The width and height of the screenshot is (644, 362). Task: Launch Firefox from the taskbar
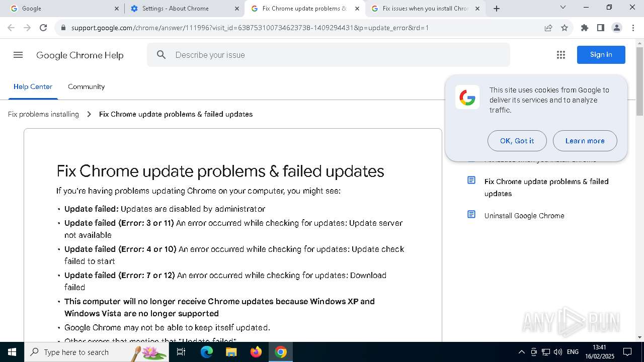[x=256, y=352]
